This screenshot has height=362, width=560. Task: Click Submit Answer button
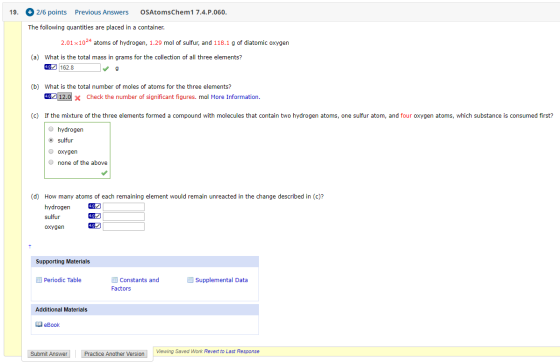pyautogui.click(x=49, y=354)
